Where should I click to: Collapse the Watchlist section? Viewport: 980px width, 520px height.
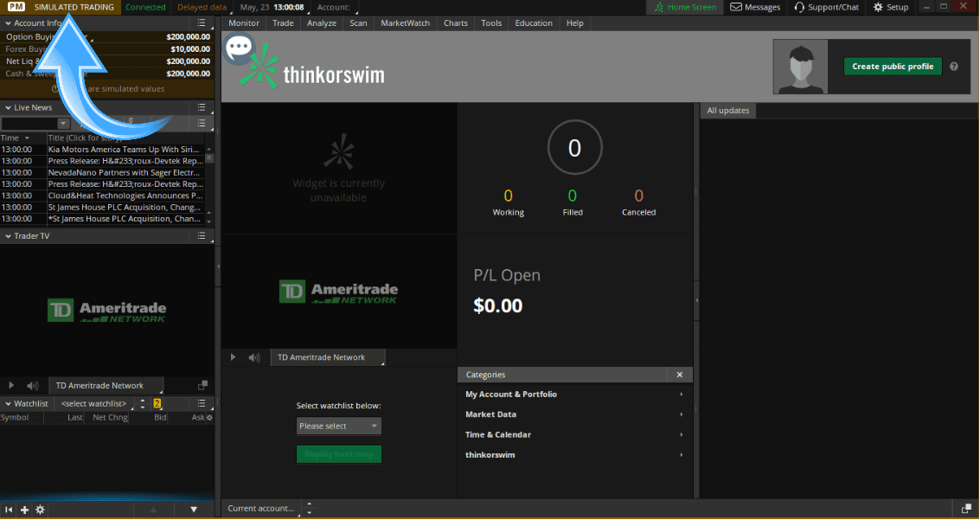(7, 403)
